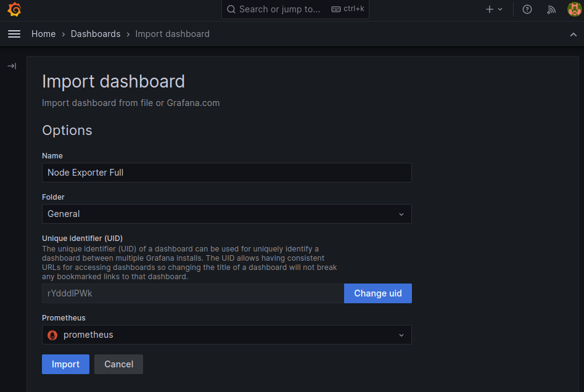
Task: Click the magnifier icon in search bar
Action: click(231, 9)
